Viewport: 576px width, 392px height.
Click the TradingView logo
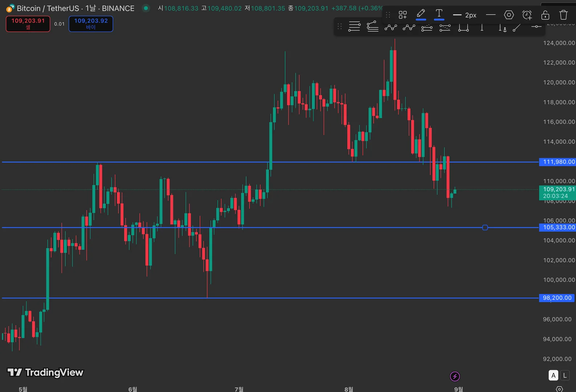click(x=45, y=372)
